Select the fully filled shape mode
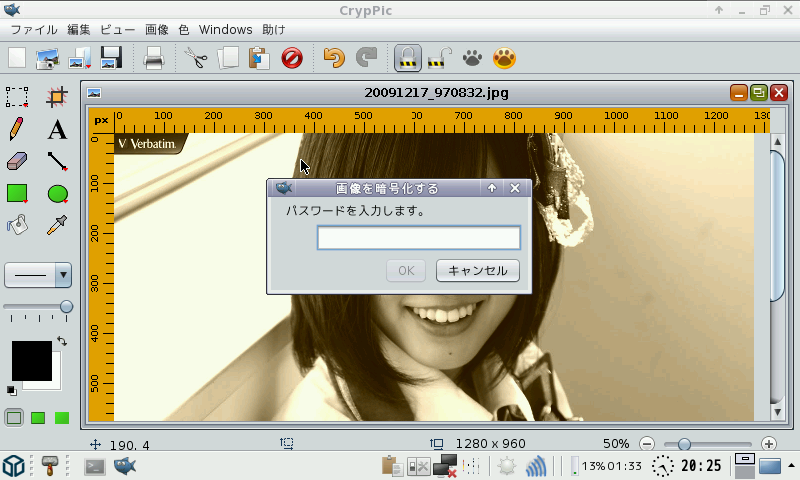This screenshot has width=800, height=480. pos(62,418)
